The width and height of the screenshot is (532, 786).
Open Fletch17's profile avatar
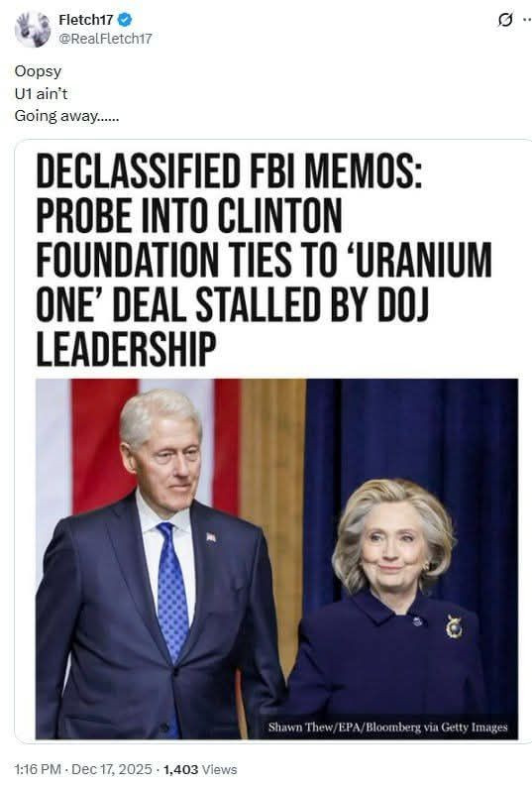tap(33, 29)
